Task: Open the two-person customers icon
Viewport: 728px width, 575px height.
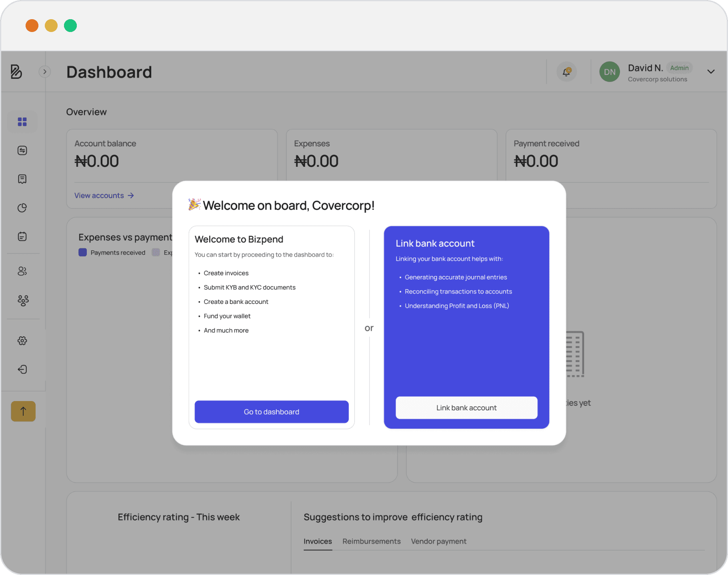Action: tap(22, 272)
